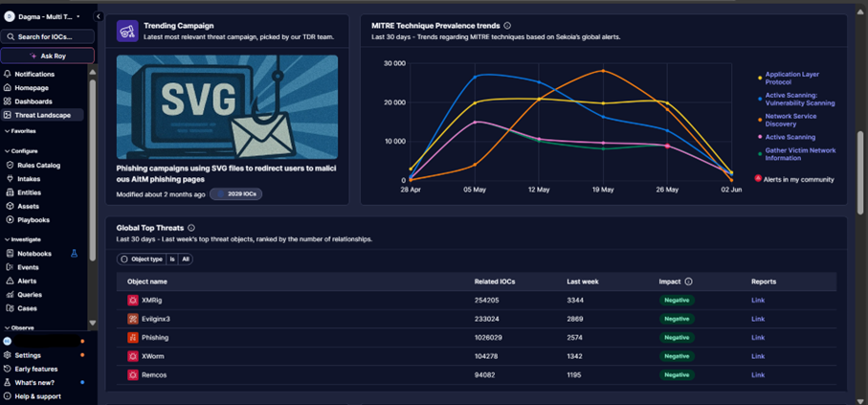Click the 2029 IOCs badge
868x405 pixels.
click(x=235, y=194)
